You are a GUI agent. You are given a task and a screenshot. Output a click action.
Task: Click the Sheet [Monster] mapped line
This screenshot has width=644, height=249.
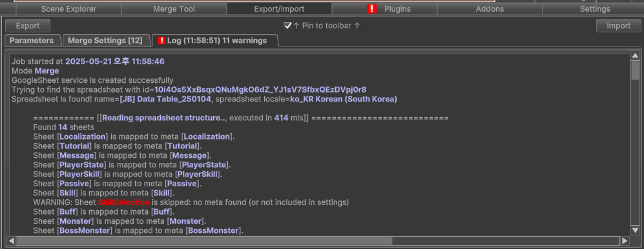click(120, 221)
